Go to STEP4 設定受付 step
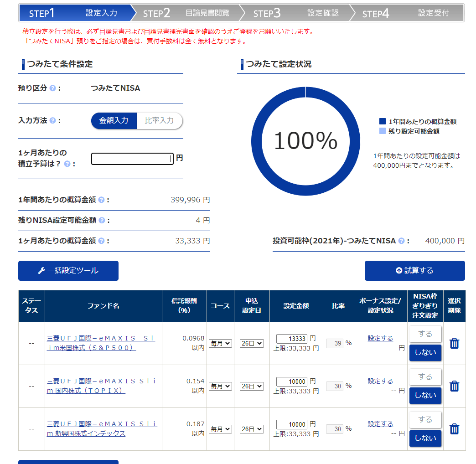476x464 pixels. click(x=407, y=13)
